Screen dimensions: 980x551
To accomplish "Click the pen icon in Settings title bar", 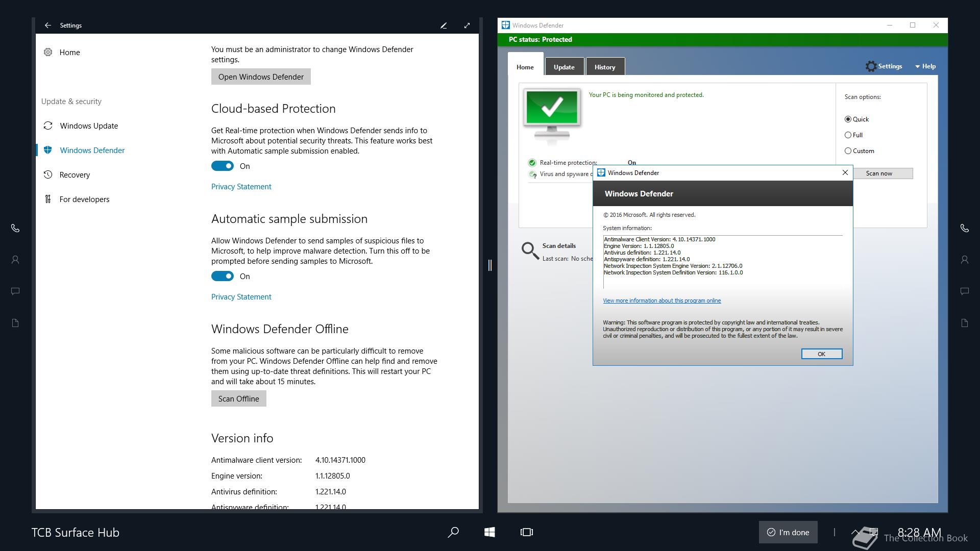I will 444,26.
